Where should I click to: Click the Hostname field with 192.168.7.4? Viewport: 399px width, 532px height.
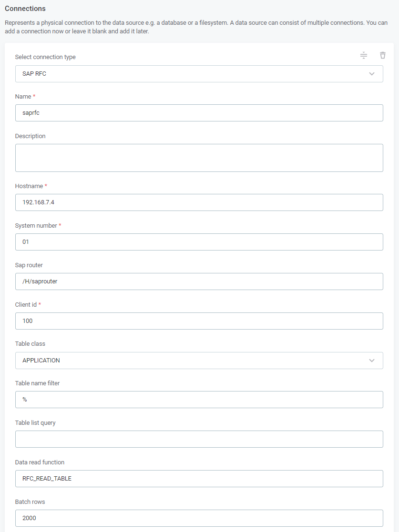pos(199,202)
